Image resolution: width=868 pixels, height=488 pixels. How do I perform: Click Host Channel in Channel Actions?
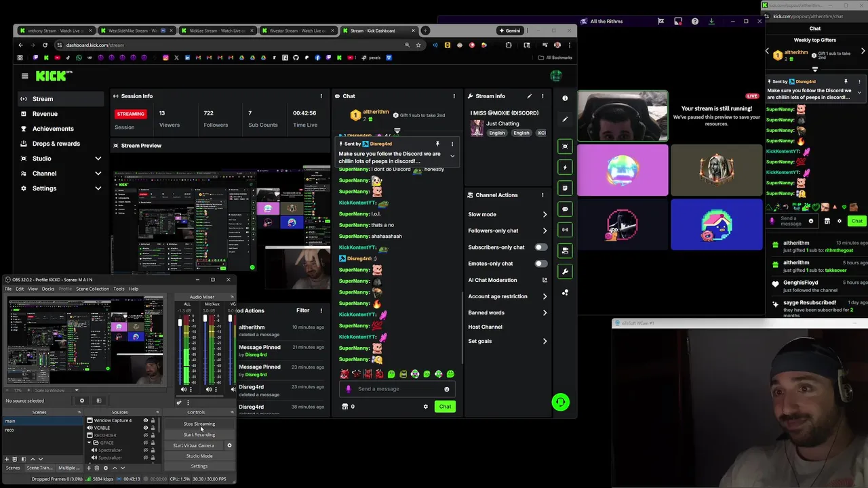[x=485, y=327]
